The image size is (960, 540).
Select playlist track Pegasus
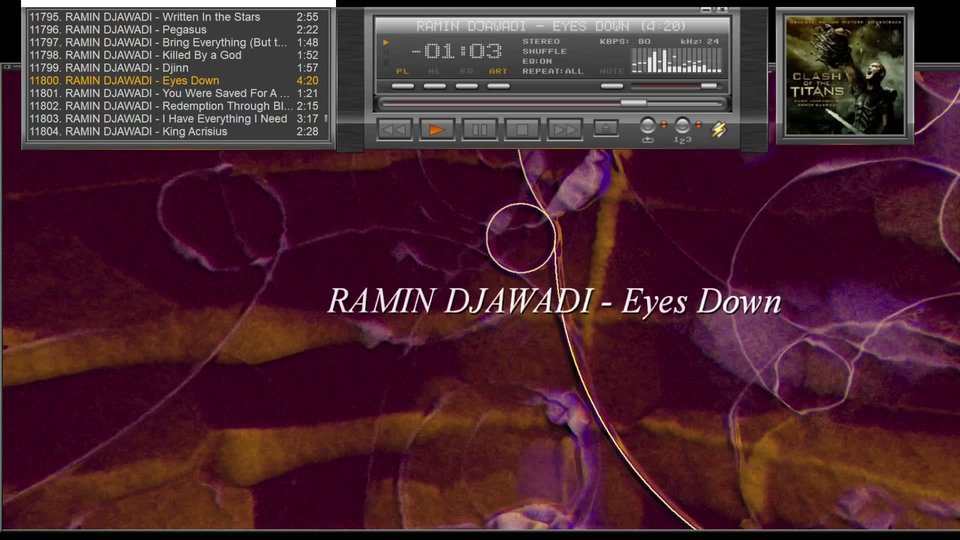pyautogui.click(x=174, y=30)
